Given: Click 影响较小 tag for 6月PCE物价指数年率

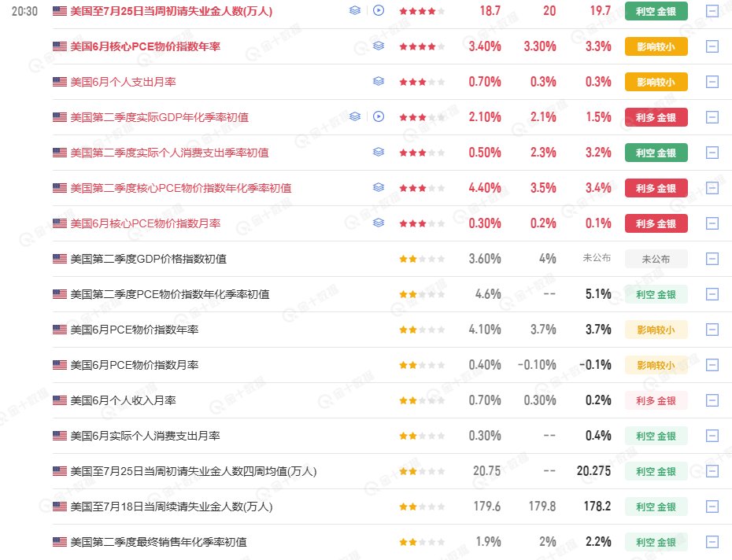Looking at the screenshot, I should (x=656, y=330).
